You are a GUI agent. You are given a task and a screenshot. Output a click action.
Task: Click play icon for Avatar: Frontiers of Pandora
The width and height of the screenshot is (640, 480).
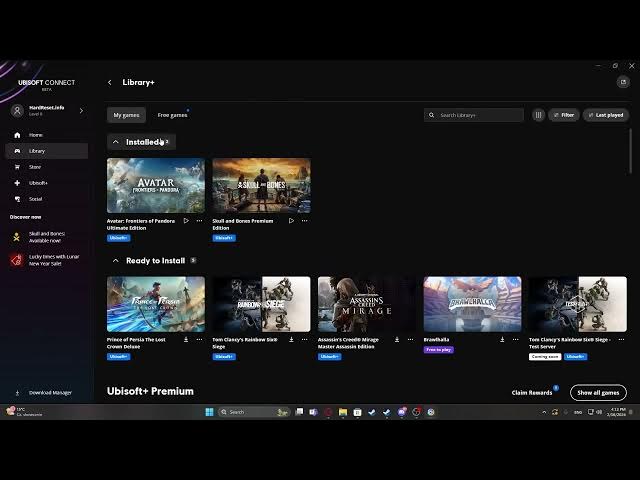[186, 220]
